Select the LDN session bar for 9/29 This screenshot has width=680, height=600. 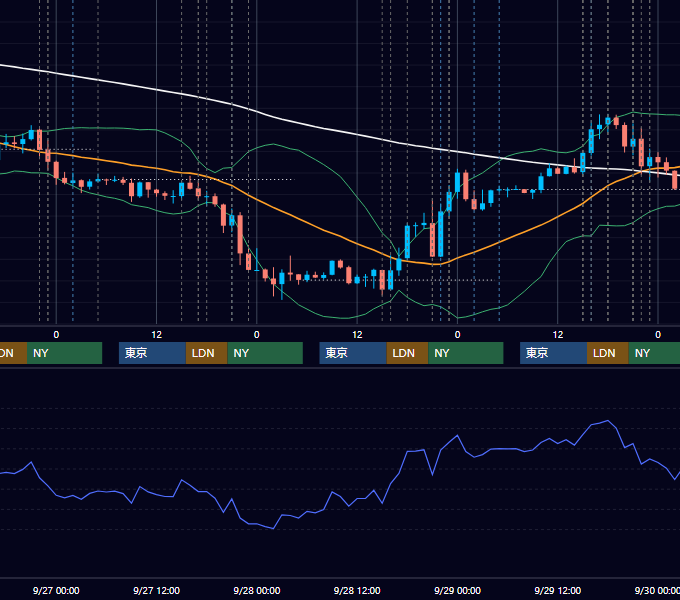click(x=608, y=353)
